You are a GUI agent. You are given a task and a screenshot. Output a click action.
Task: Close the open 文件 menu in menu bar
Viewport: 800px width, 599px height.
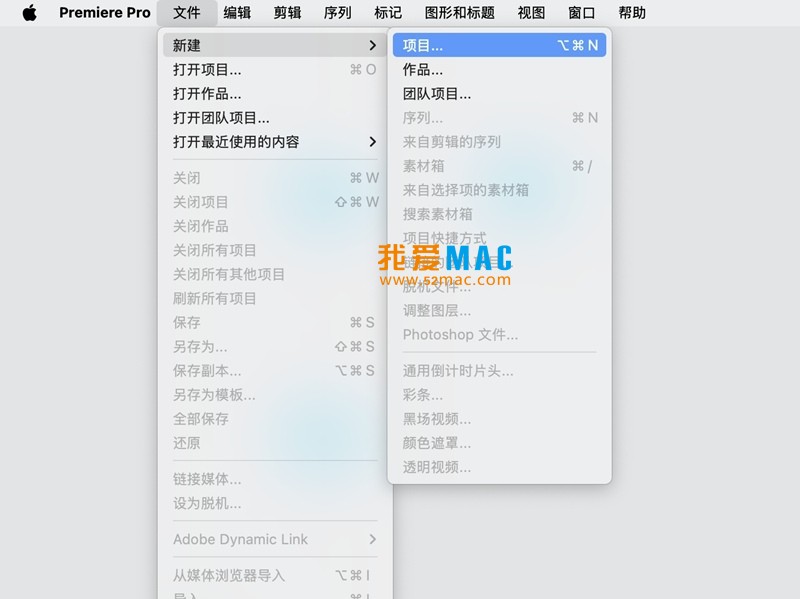(x=187, y=13)
